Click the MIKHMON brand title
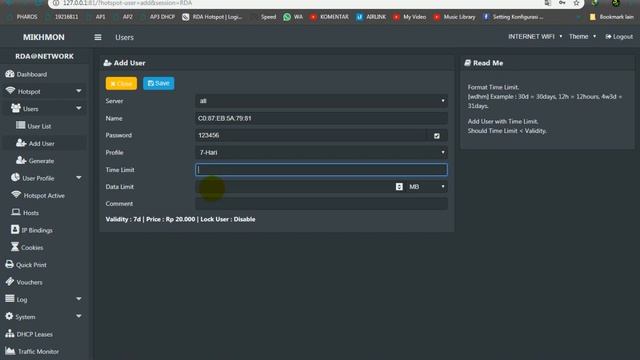The height and width of the screenshot is (360, 640). pos(44,37)
